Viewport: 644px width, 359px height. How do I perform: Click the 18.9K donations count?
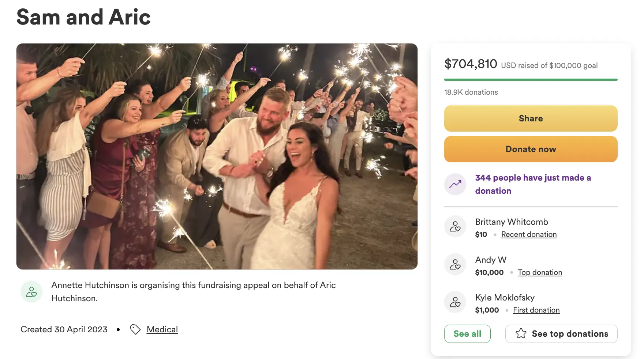[471, 92]
